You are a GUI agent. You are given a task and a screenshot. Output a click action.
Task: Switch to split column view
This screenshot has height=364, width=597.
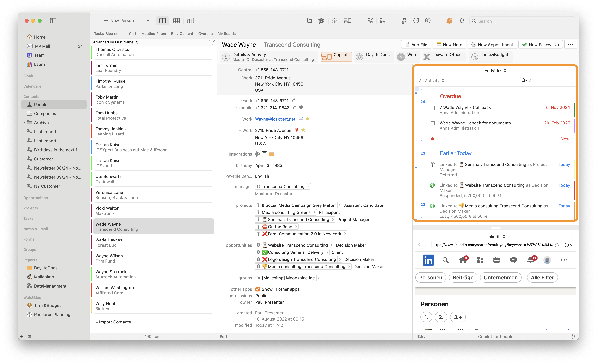(163, 21)
